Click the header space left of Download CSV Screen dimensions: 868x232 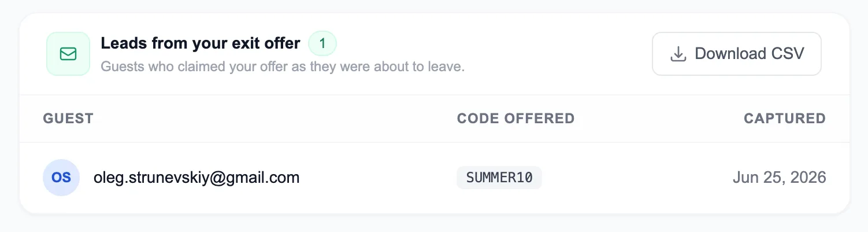[x=558, y=54]
